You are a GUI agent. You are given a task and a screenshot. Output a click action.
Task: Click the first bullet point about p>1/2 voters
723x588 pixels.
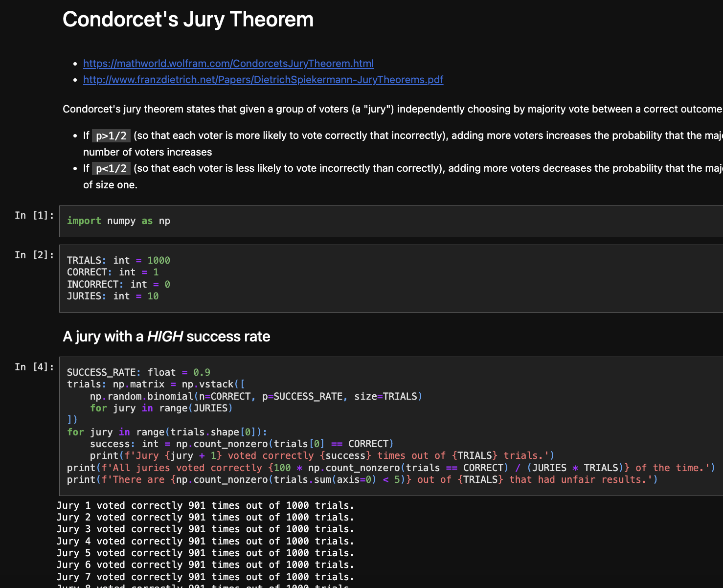pos(342,136)
